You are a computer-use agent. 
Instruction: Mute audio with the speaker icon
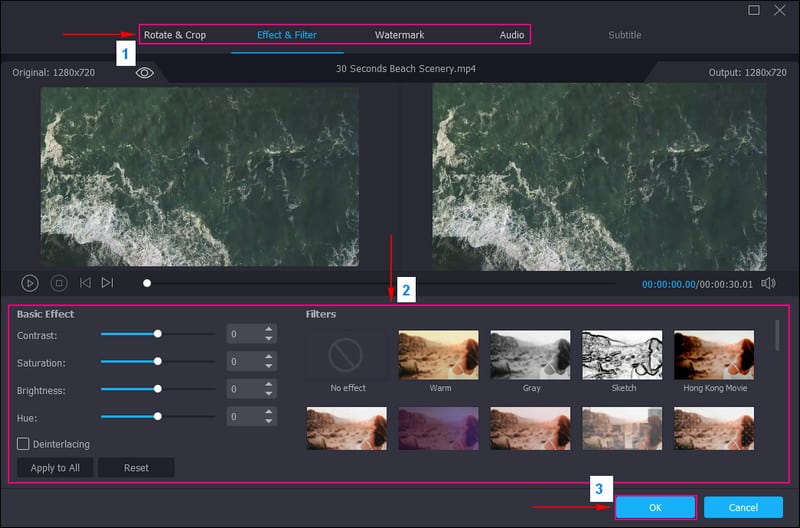tap(768, 283)
